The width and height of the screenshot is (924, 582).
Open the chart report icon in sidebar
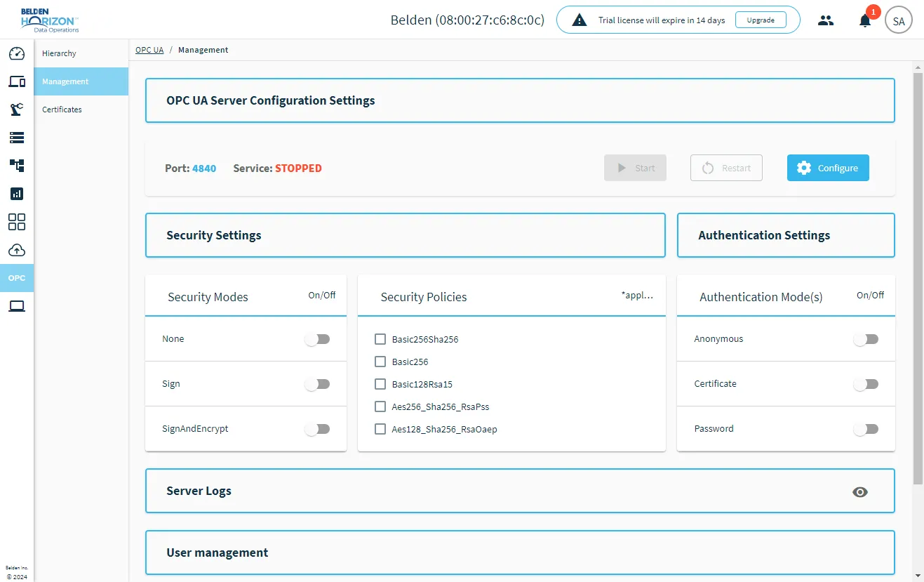17,194
